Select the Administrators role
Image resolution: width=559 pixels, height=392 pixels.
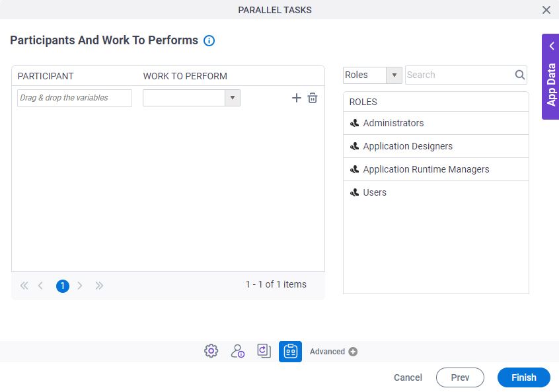tap(435, 123)
